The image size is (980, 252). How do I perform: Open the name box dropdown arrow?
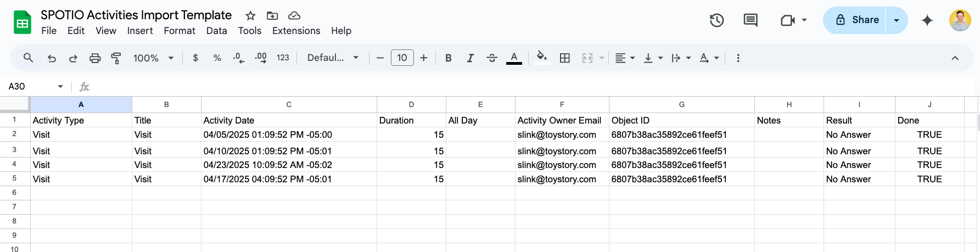click(60, 86)
